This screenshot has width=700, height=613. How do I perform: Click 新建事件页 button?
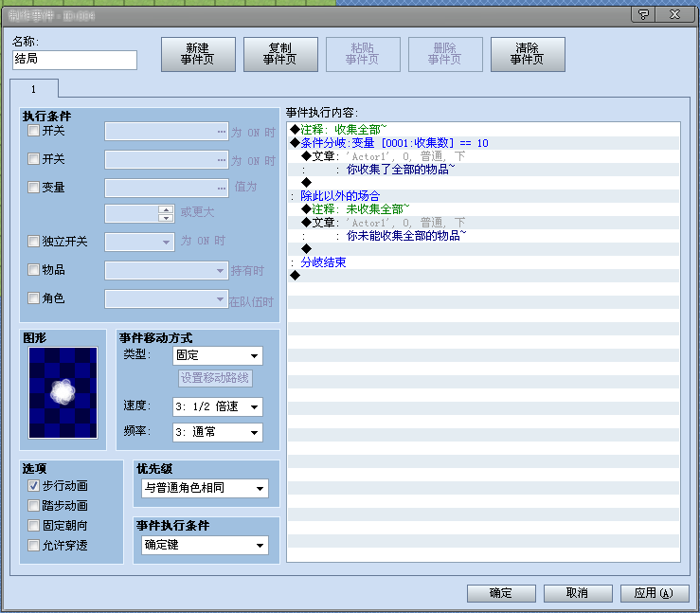click(x=198, y=54)
